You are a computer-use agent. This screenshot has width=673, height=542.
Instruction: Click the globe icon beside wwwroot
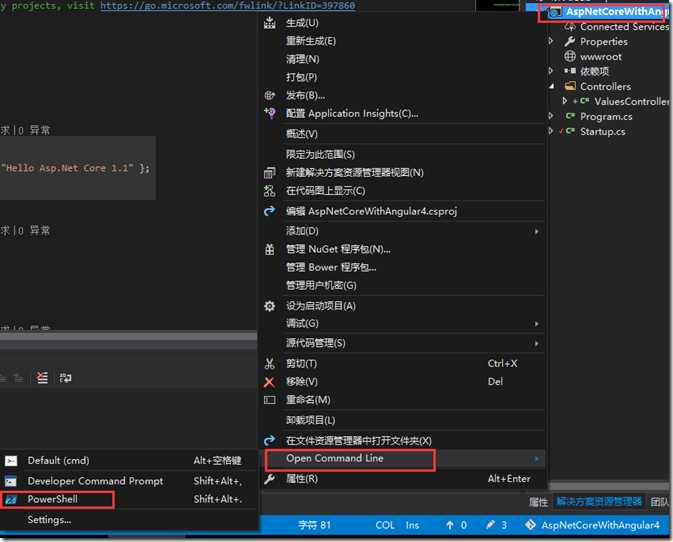[x=570, y=56]
